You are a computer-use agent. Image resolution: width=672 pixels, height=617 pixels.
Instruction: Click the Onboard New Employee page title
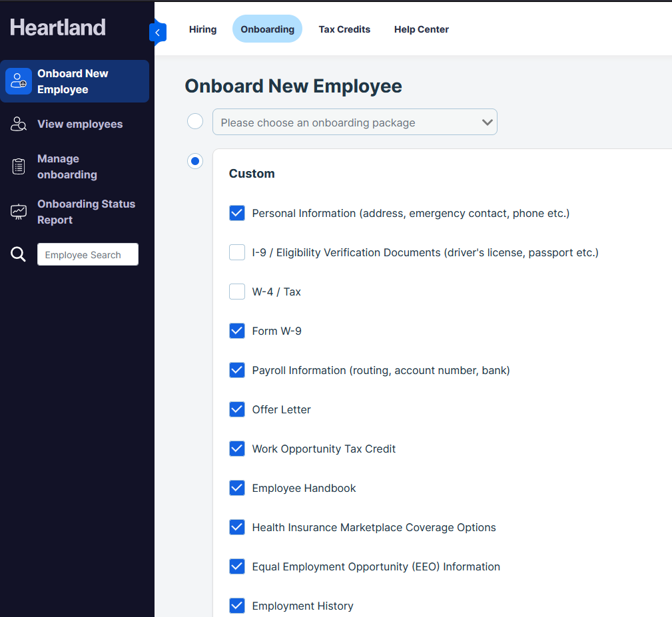[293, 86]
